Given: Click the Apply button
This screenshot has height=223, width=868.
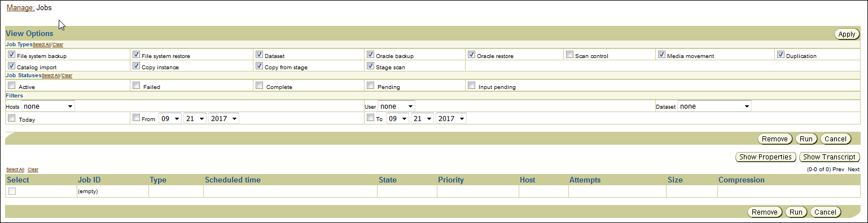Looking at the screenshot, I should [847, 34].
